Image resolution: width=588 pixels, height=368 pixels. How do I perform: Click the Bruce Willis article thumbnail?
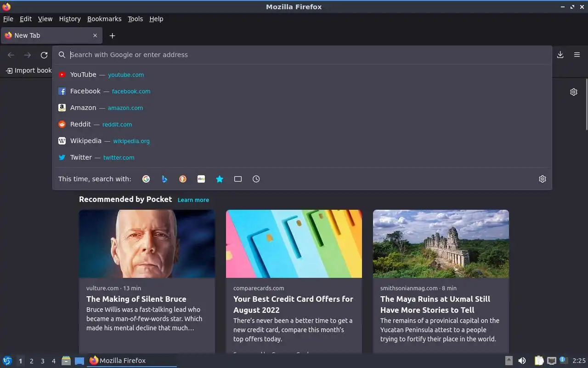pyautogui.click(x=147, y=244)
